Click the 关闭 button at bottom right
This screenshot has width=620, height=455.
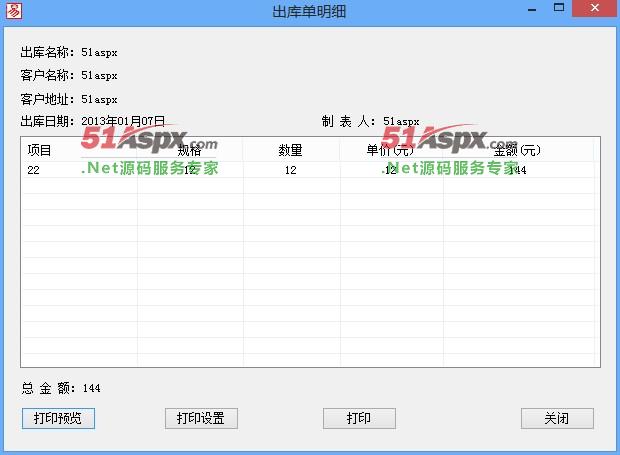tap(557, 418)
